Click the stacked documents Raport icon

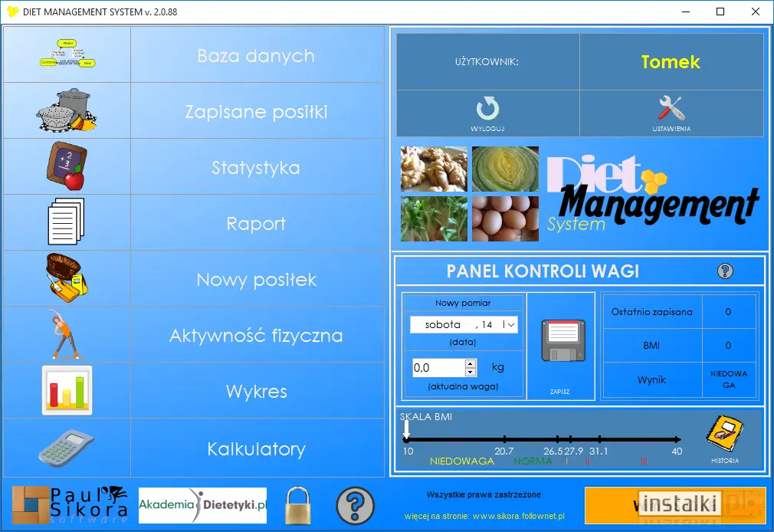(66, 222)
